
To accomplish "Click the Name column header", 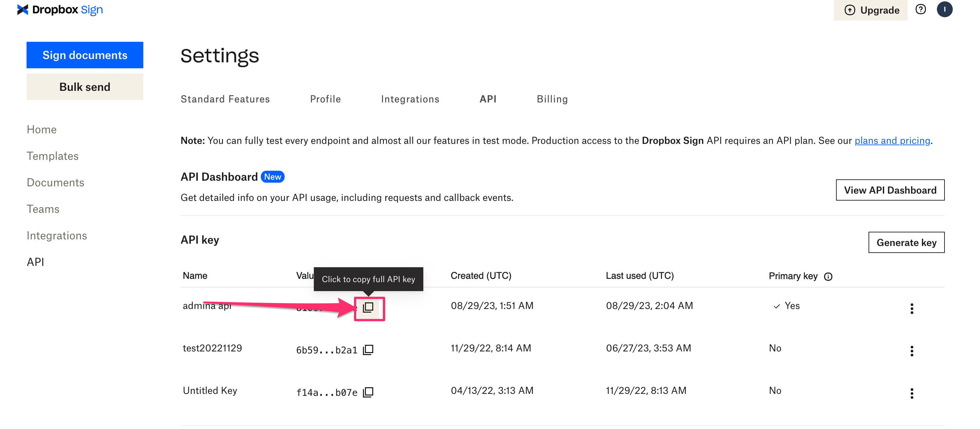I will [x=195, y=276].
